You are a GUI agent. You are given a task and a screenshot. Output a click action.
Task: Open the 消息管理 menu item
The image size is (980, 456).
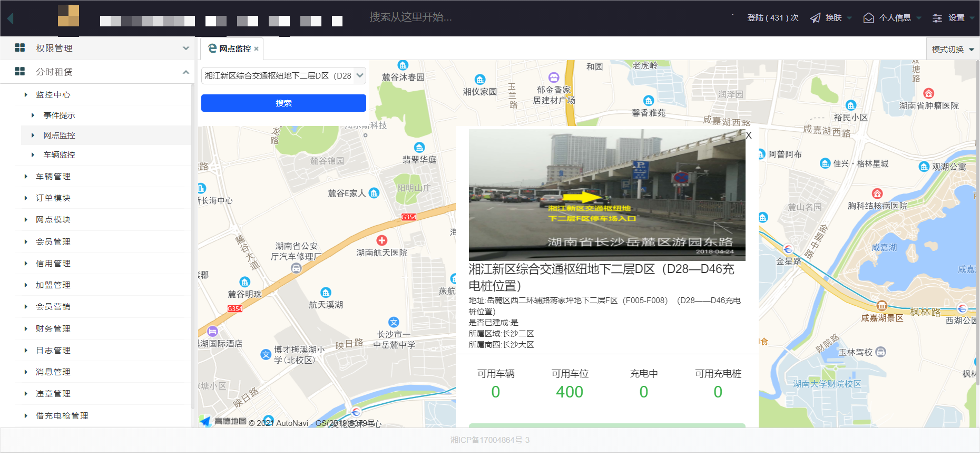(53, 372)
